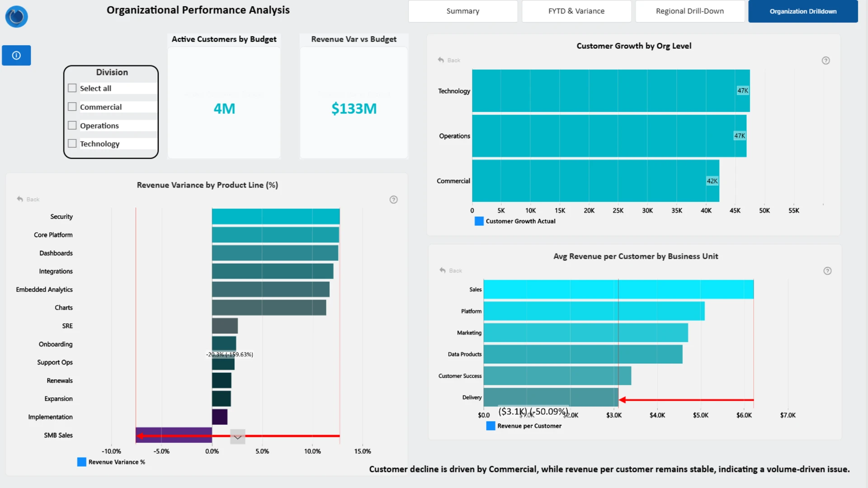
Task: Select the Technology bar in Customer Growth
Action: (610, 91)
